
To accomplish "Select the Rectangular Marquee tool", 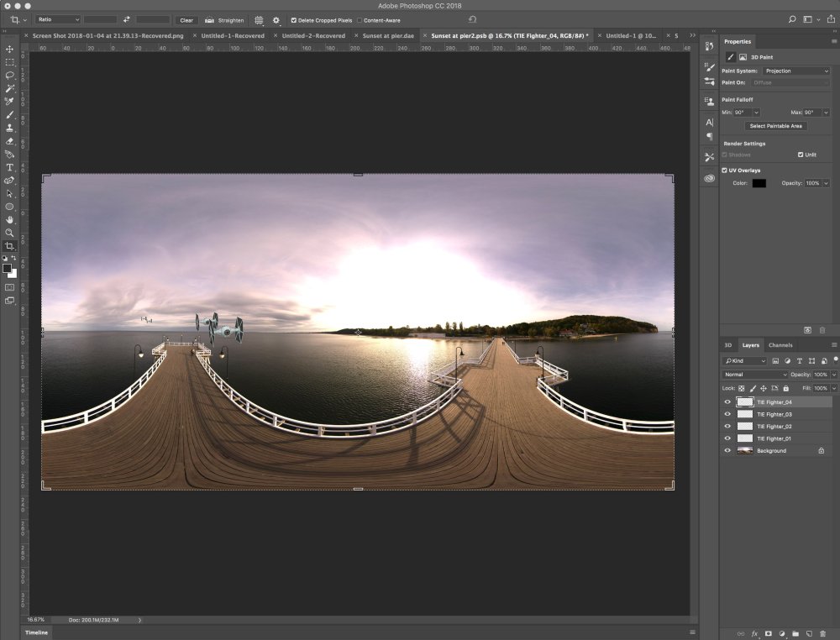I will click(9, 62).
